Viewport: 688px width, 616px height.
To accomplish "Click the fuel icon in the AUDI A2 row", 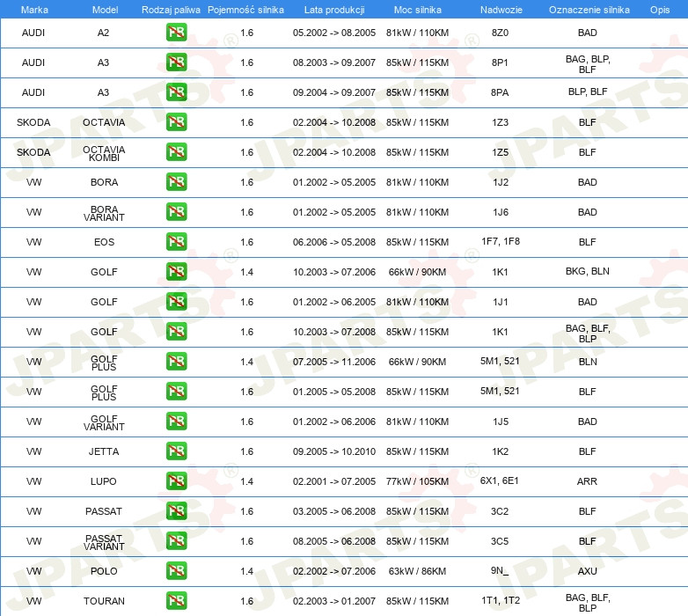I will coord(176,33).
